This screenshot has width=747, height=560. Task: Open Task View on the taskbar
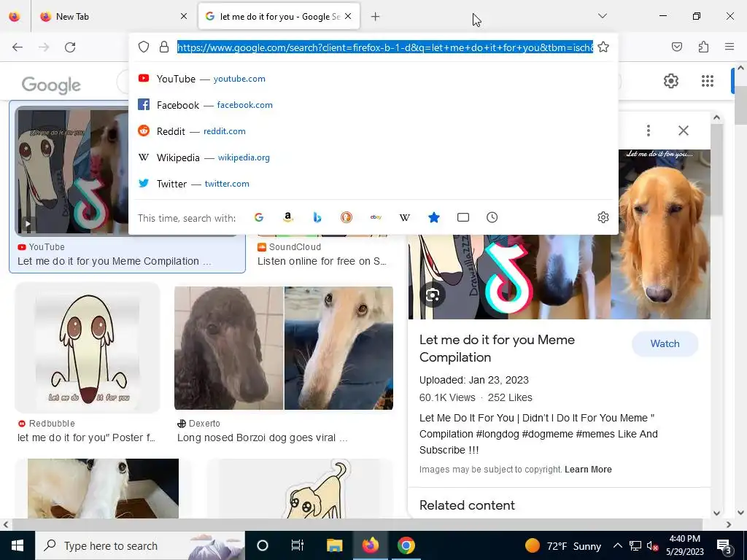coord(298,545)
